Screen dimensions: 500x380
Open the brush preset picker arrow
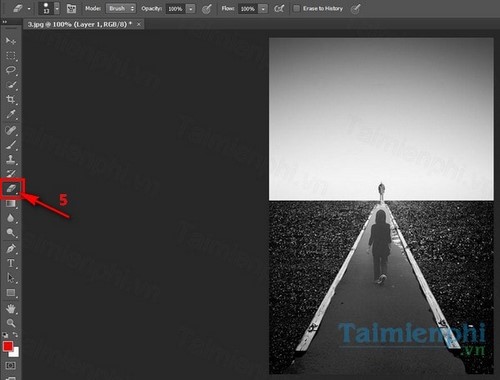(57, 9)
